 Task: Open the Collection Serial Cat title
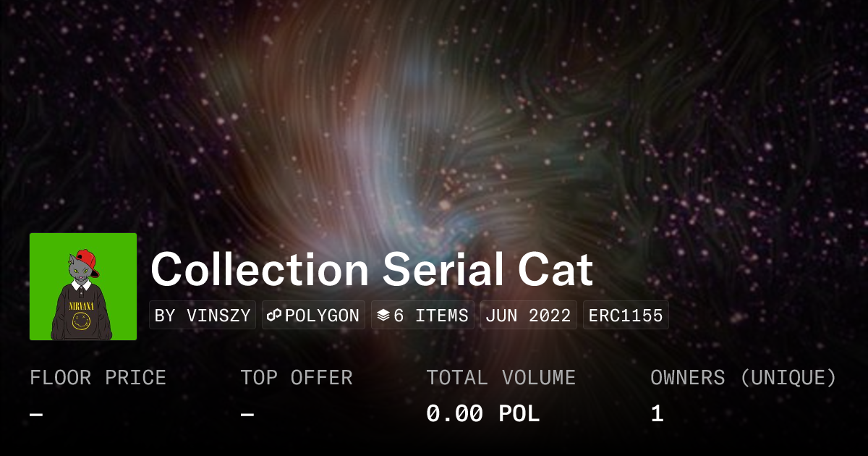372,270
